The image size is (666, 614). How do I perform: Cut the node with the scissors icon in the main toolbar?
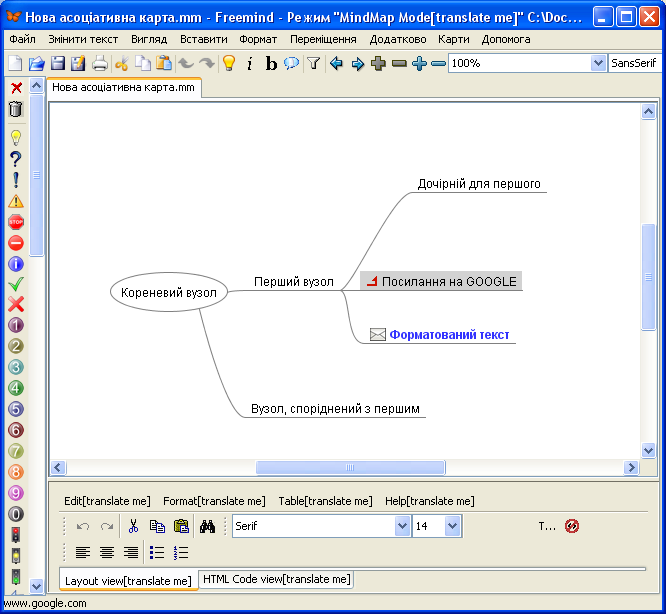click(x=122, y=63)
